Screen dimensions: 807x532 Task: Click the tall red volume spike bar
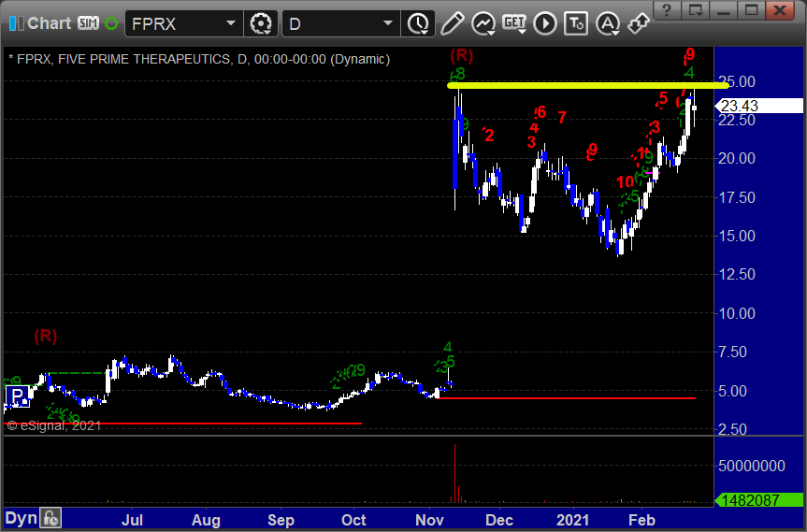[x=455, y=472]
